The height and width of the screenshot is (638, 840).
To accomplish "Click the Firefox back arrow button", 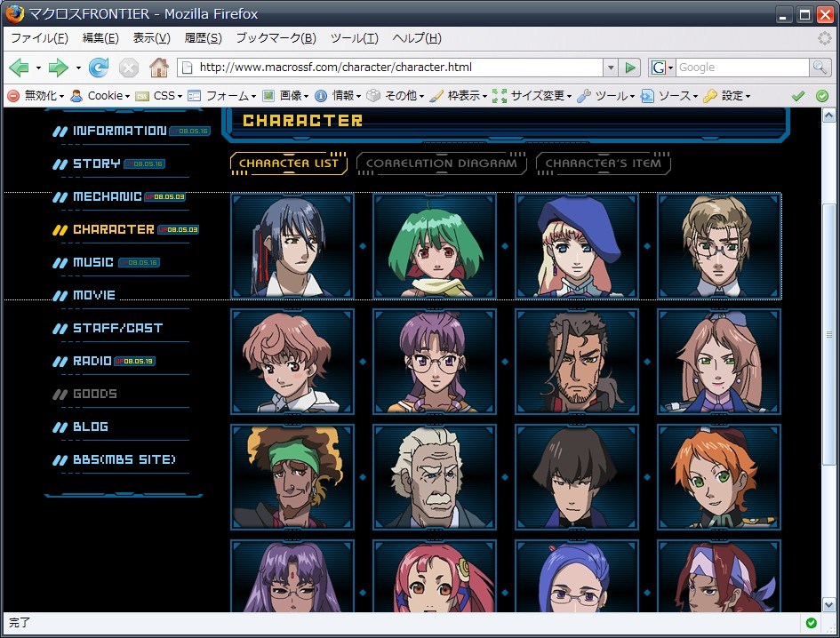I will pos(19,68).
